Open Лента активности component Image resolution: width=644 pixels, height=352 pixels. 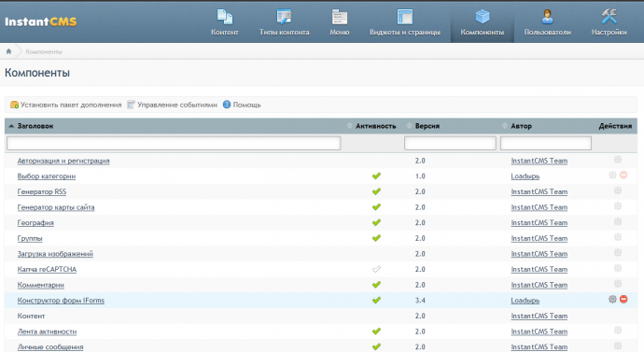pos(47,331)
